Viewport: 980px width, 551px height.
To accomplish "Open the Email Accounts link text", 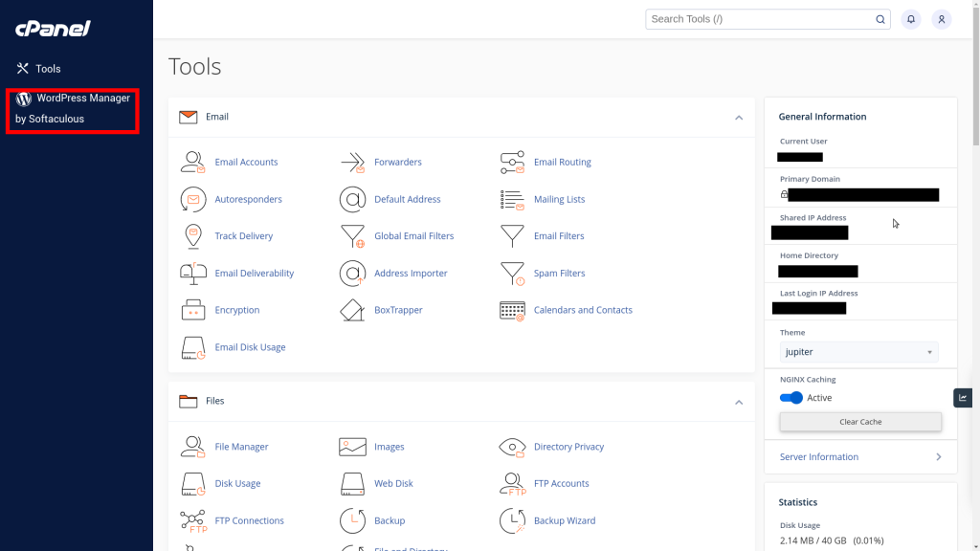I will click(x=246, y=162).
